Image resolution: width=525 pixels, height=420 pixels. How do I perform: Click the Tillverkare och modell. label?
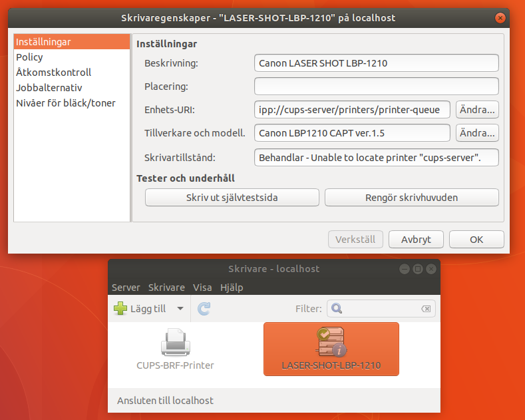pyautogui.click(x=195, y=133)
